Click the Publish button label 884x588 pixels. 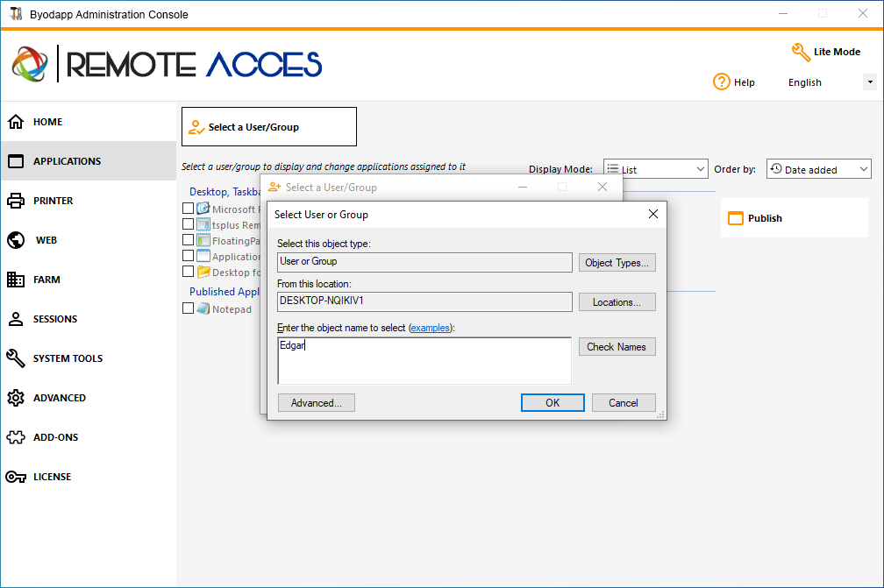(x=765, y=218)
